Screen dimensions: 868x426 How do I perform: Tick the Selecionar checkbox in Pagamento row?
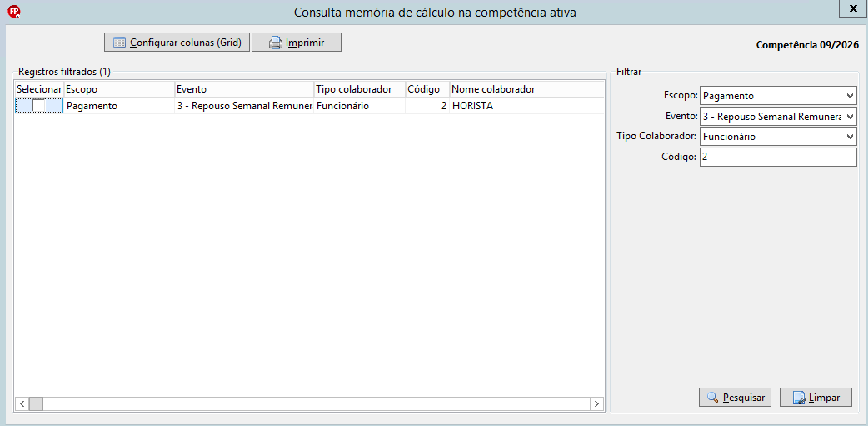(x=39, y=106)
